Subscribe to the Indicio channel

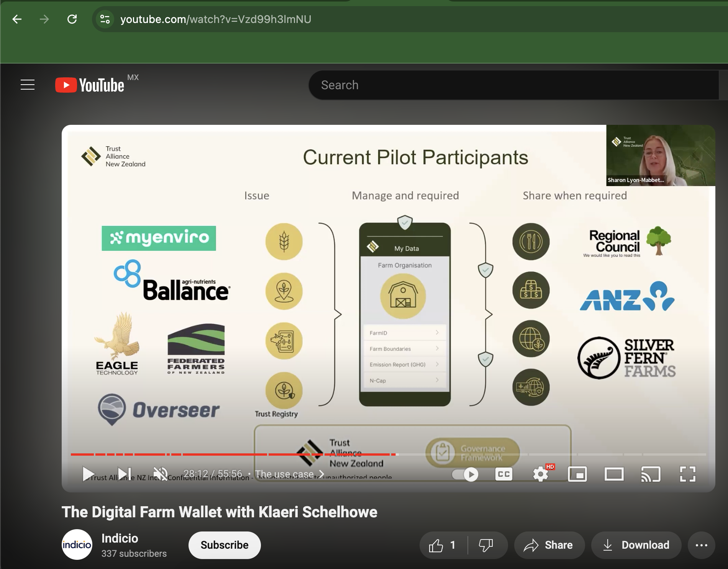(225, 545)
